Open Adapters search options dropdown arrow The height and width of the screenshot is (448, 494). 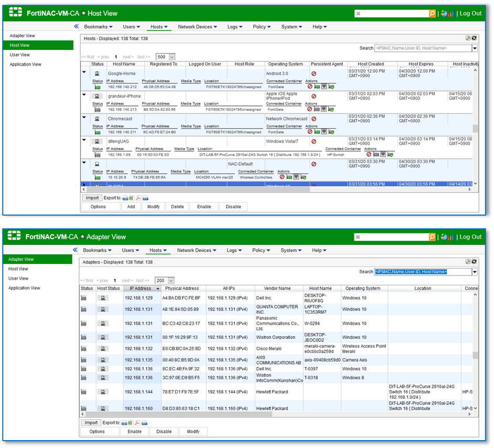pos(475,272)
